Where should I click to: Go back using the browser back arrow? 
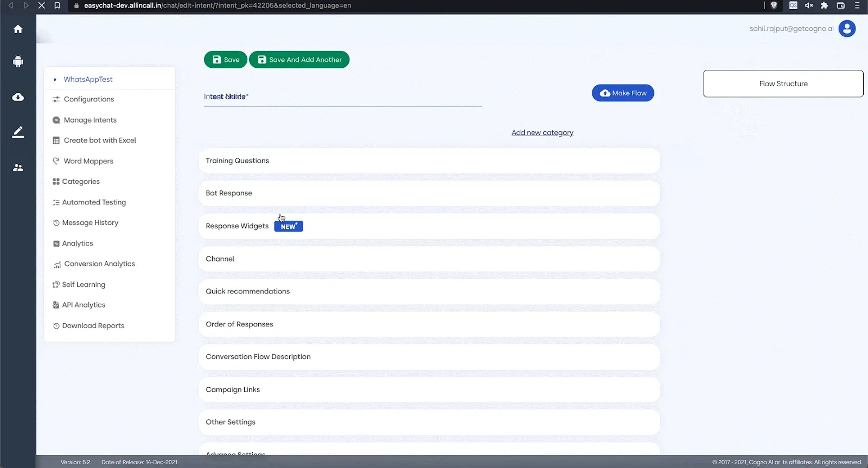tap(10, 5)
